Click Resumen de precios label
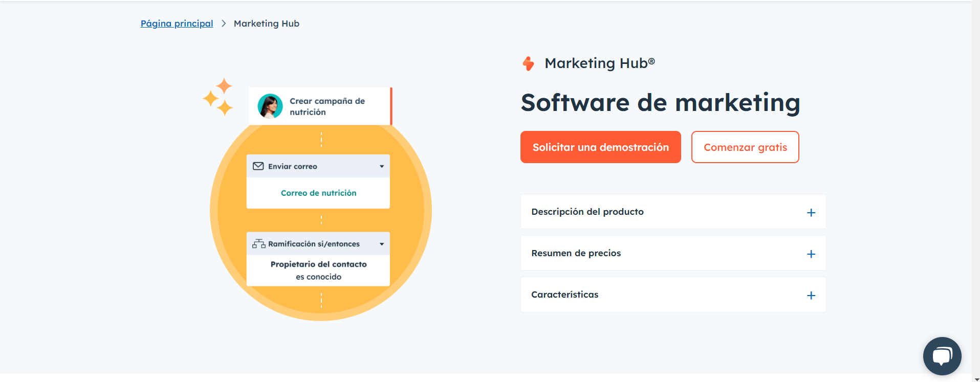980x382 pixels. pos(576,253)
